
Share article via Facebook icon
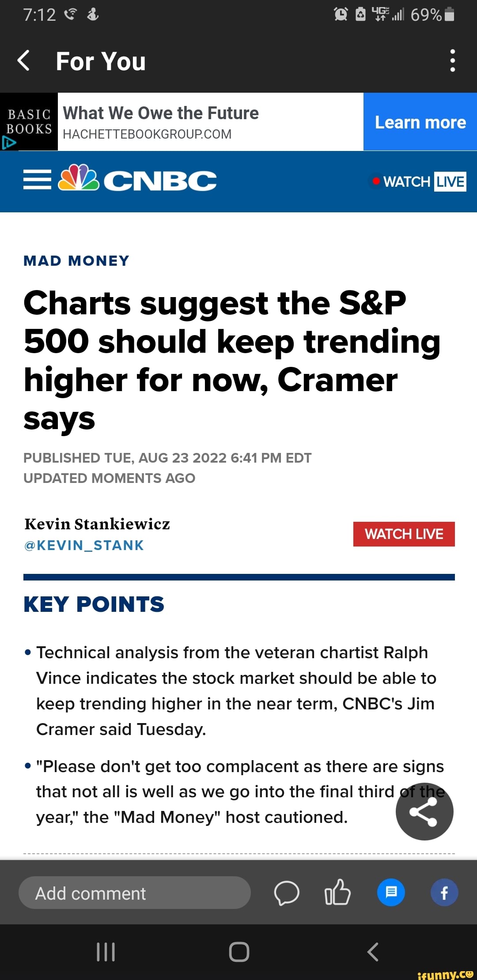click(444, 892)
